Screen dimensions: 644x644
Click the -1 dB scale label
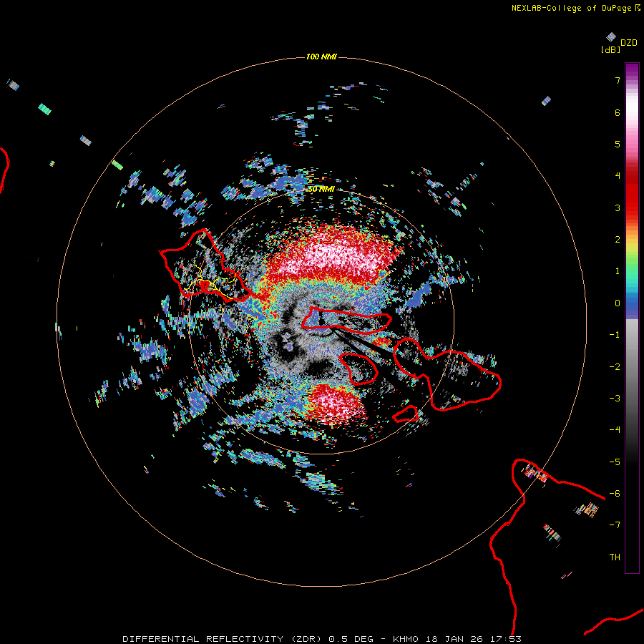click(x=615, y=335)
